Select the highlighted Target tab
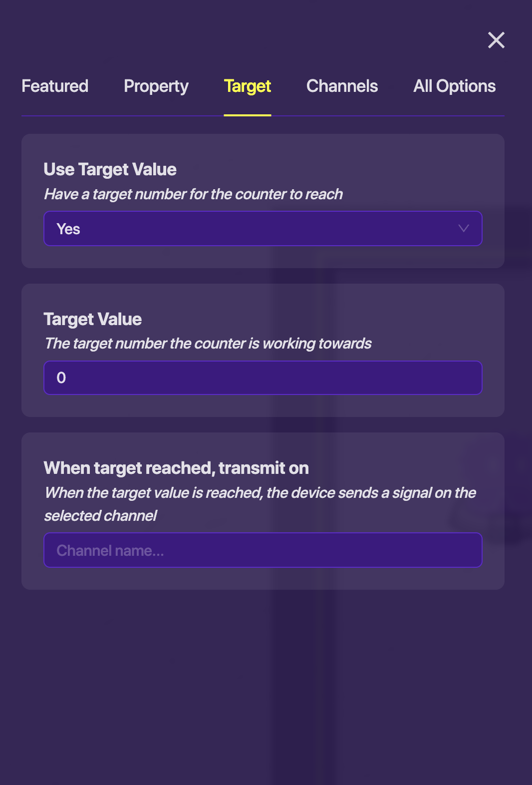This screenshot has width=532, height=785. (x=247, y=86)
